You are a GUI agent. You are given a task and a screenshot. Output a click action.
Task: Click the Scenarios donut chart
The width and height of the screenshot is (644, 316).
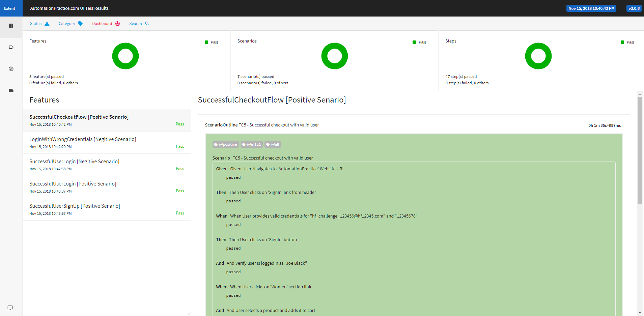tap(335, 56)
